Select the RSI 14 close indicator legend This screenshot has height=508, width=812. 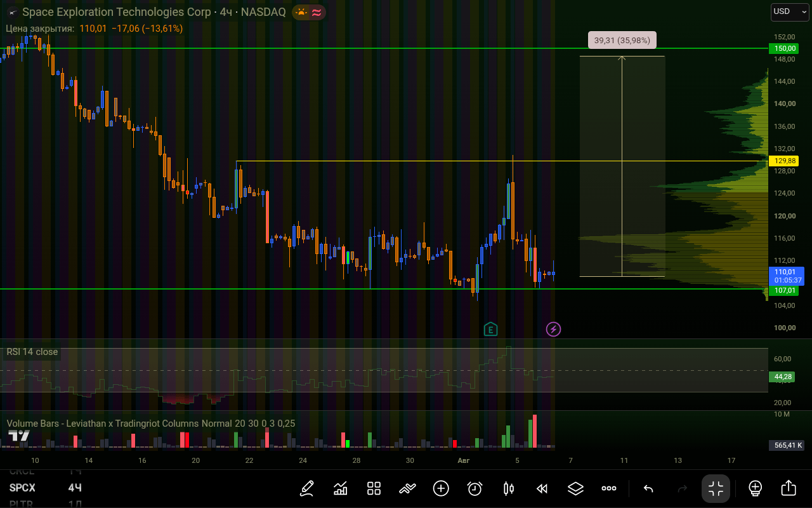click(x=32, y=352)
